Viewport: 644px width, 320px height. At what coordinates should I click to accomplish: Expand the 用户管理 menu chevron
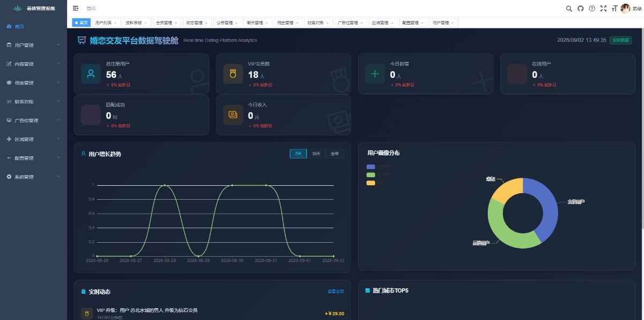pos(58,45)
